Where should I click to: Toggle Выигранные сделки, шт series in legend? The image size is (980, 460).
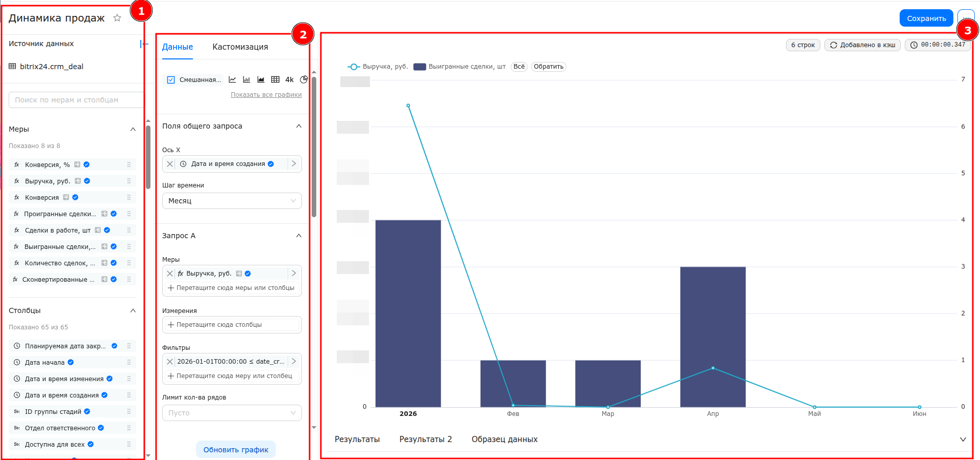pyautogui.click(x=460, y=67)
